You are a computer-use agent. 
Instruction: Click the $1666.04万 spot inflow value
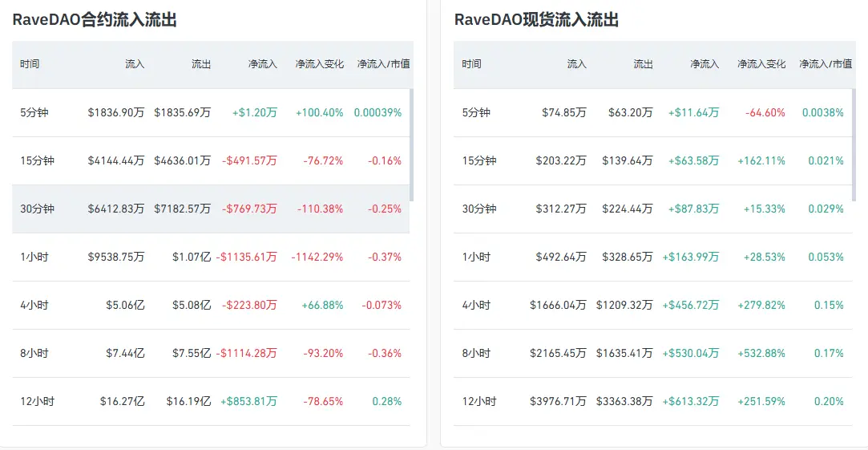pos(558,306)
